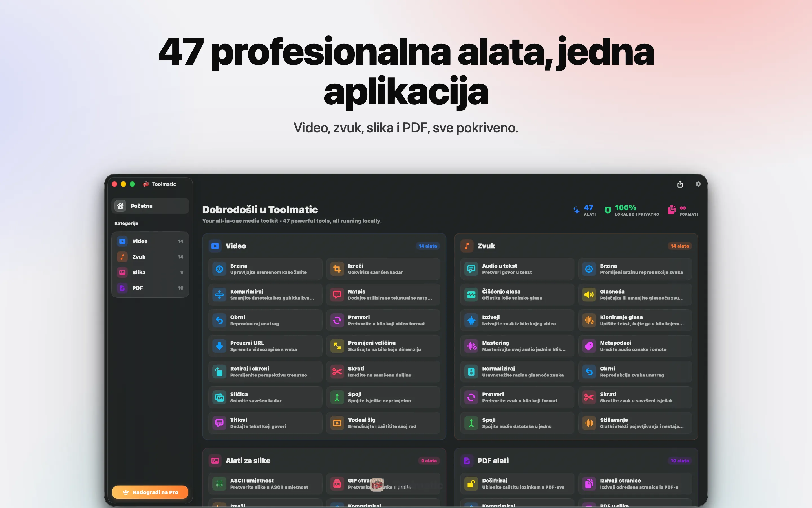Open settings via the gear icon
The image size is (812, 508).
(698, 184)
